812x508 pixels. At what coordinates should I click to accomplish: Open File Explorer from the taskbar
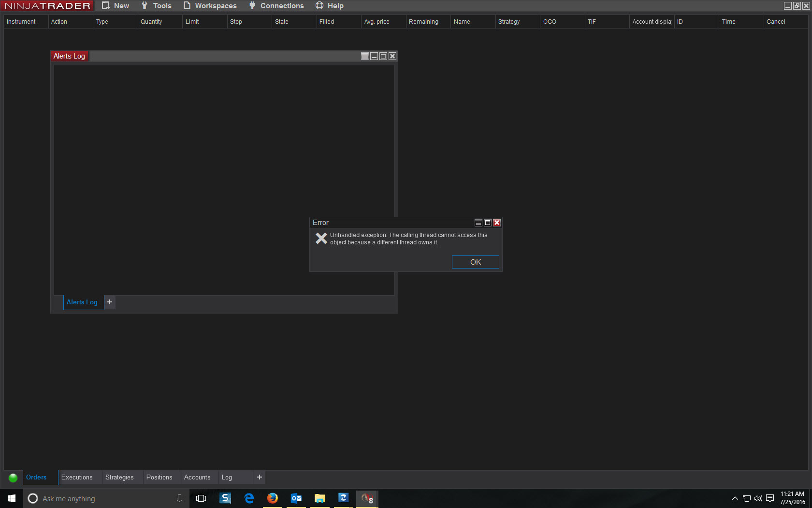pos(320,498)
